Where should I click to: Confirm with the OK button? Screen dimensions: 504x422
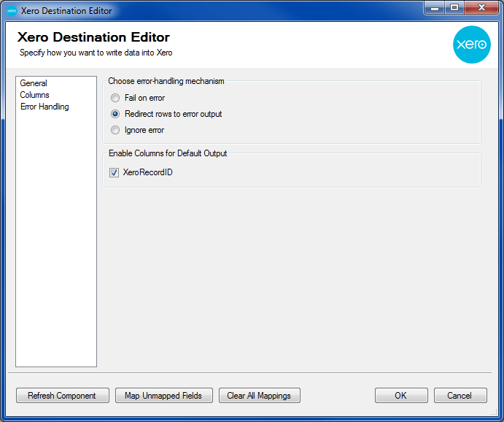point(401,395)
